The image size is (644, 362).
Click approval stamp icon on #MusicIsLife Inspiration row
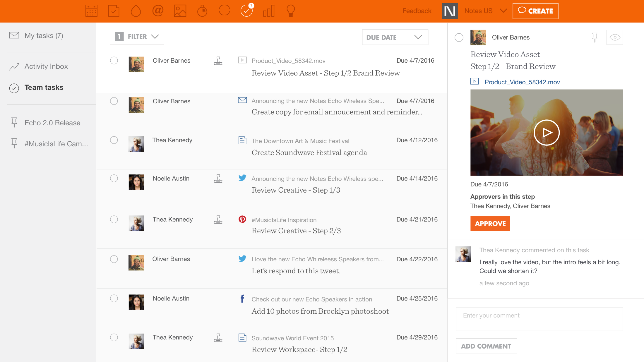pos(218,219)
